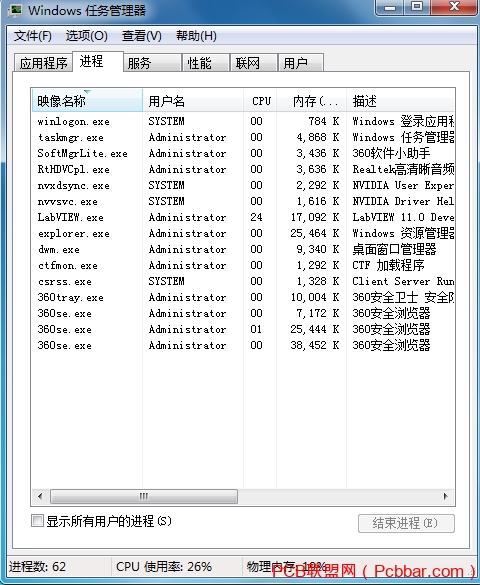Select the taskmgr.exe process row

[243, 137]
